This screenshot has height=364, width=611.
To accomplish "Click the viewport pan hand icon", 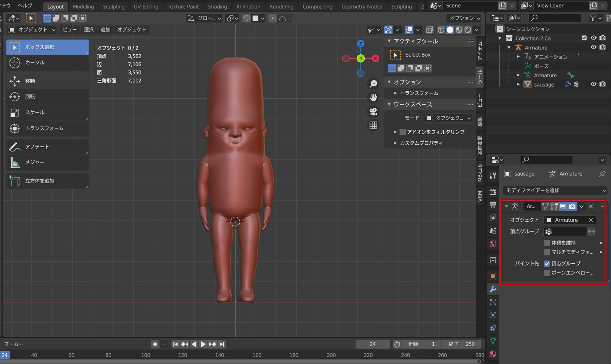I will pyautogui.click(x=373, y=97).
